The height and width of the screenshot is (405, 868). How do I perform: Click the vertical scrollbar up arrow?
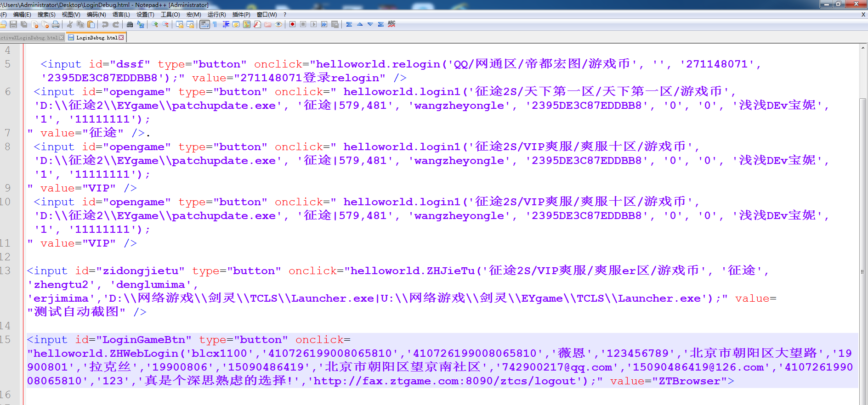(x=863, y=48)
